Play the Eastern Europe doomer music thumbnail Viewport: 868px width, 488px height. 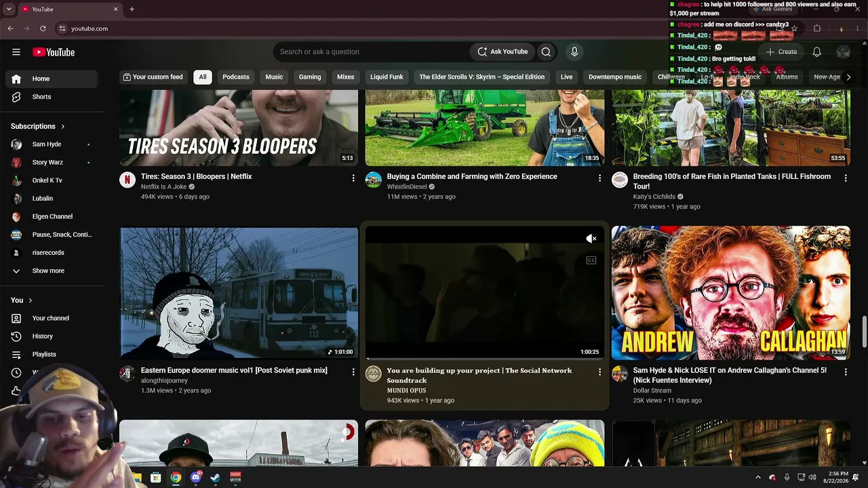239,293
